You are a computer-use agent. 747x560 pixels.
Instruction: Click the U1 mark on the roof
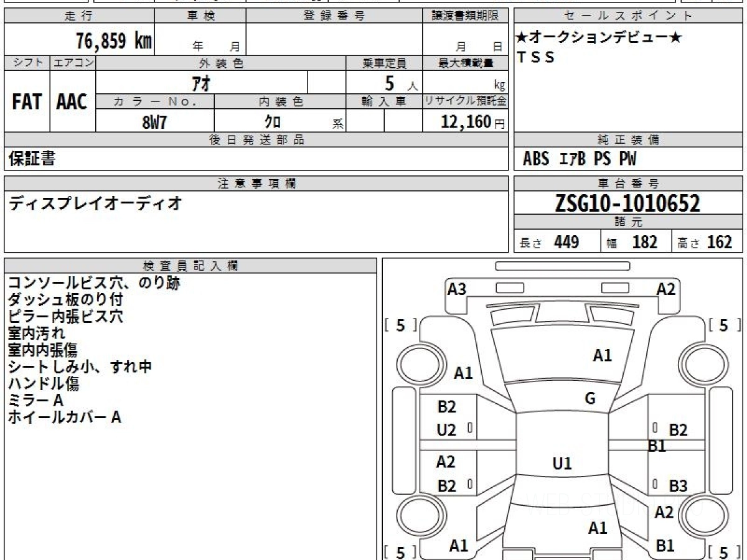click(x=562, y=464)
